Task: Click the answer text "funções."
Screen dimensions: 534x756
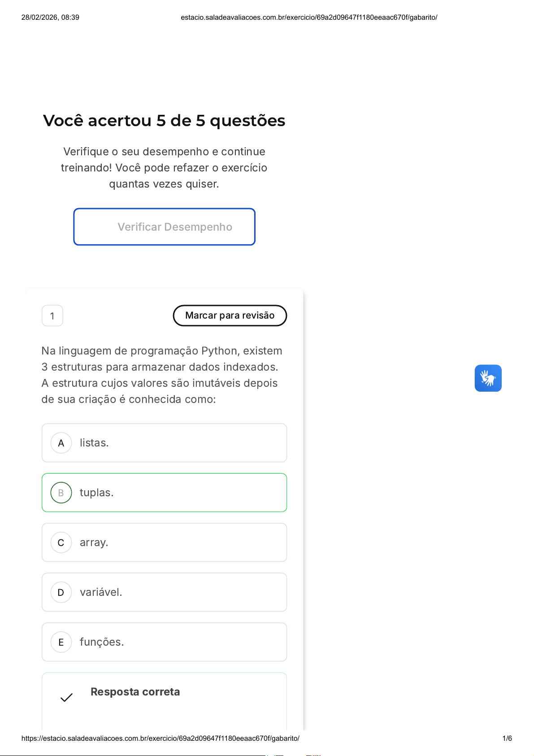Action: click(x=102, y=642)
